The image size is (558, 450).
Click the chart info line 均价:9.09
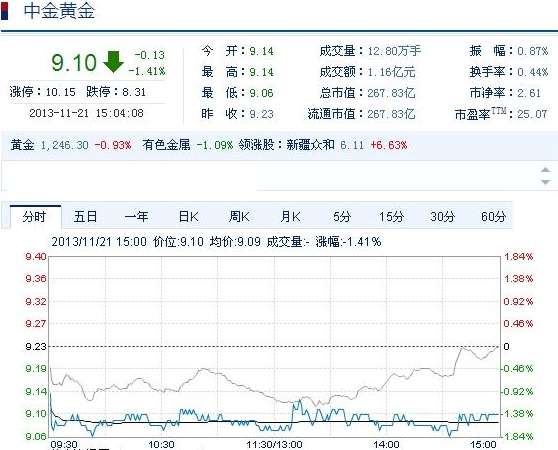[x=235, y=242]
